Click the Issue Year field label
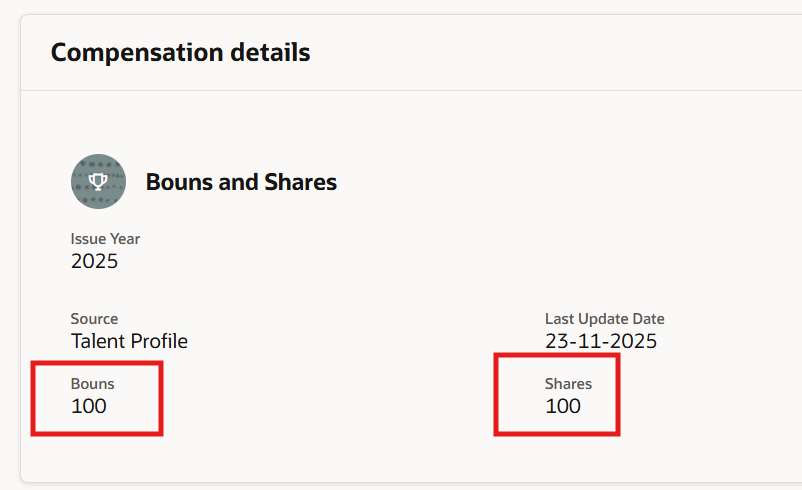Viewport: 802px width, 490px height. point(105,239)
